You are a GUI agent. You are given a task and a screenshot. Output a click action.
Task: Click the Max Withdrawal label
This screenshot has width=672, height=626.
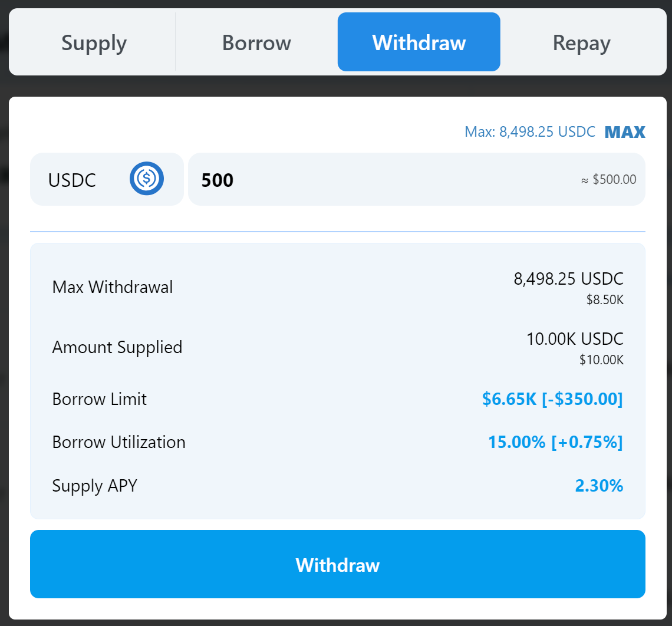pyautogui.click(x=113, y=287)
